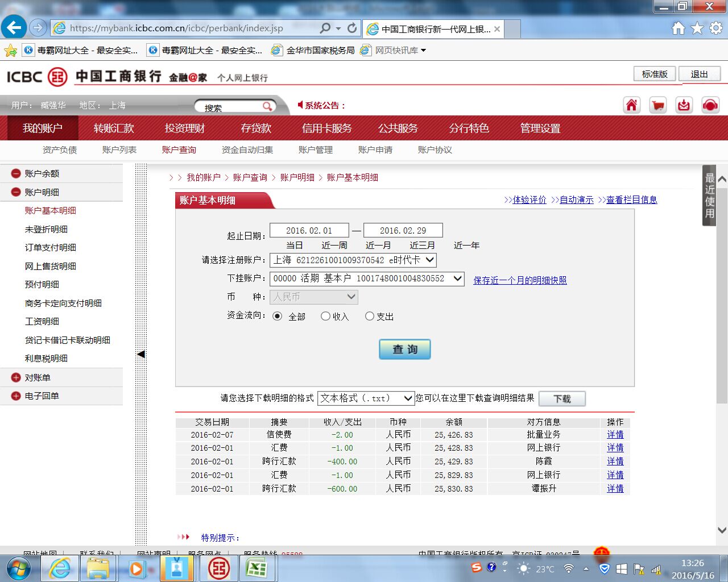Open the 最近使用 side panel tab
Viewport: 728px width, 582px height.
pos(709,196)
